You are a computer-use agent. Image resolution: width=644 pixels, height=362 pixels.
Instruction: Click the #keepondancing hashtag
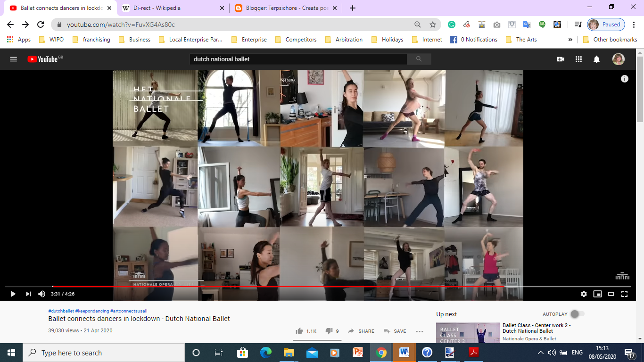point(92,311)
